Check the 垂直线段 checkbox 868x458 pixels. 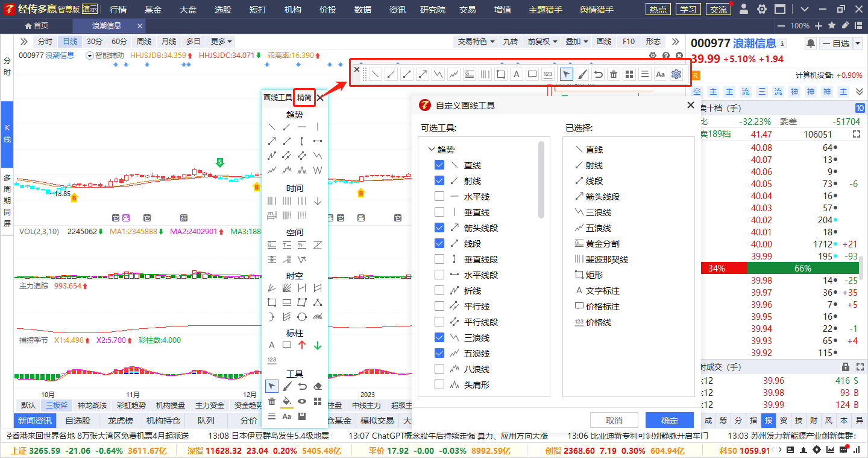coord(439,259)
